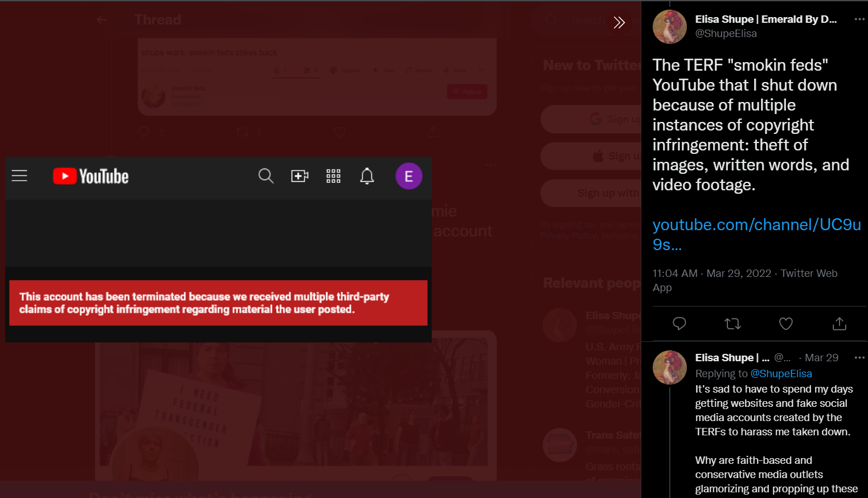This screenshot has width=868, height=498.
Task: Click main tweet author avatar
Action: [x=669, y=27]
